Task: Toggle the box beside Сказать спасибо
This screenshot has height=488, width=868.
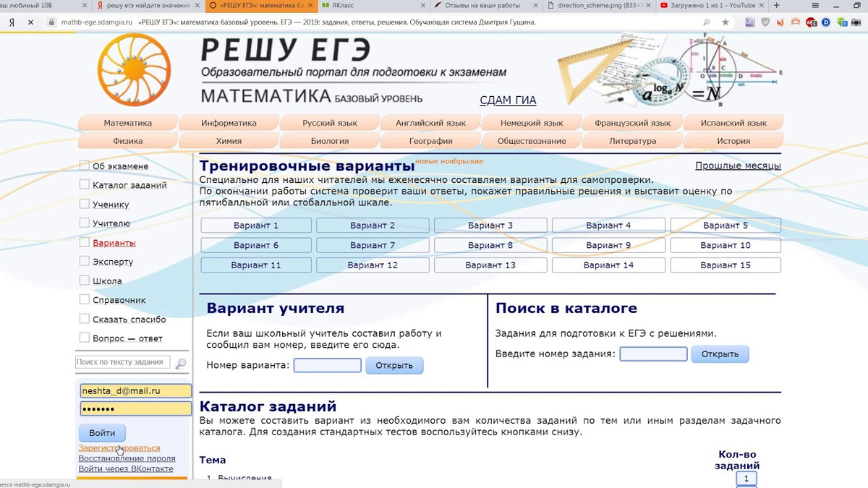Action: (x=85, y=319)
